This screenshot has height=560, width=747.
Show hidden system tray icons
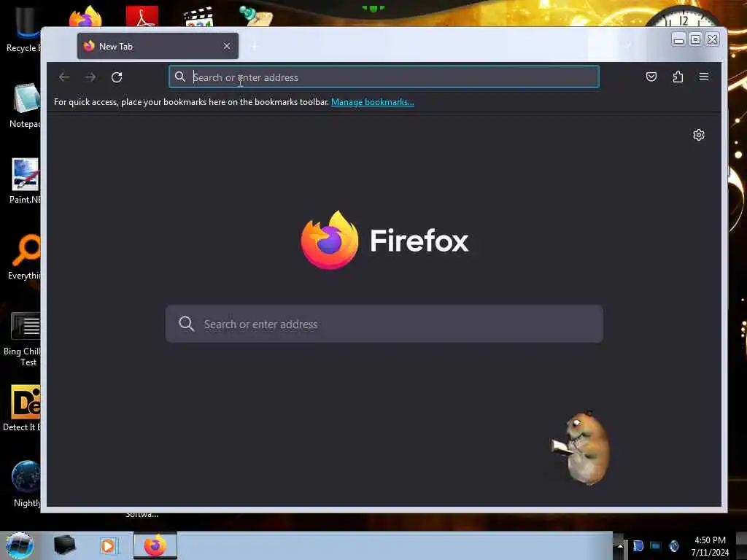[620, 545]
